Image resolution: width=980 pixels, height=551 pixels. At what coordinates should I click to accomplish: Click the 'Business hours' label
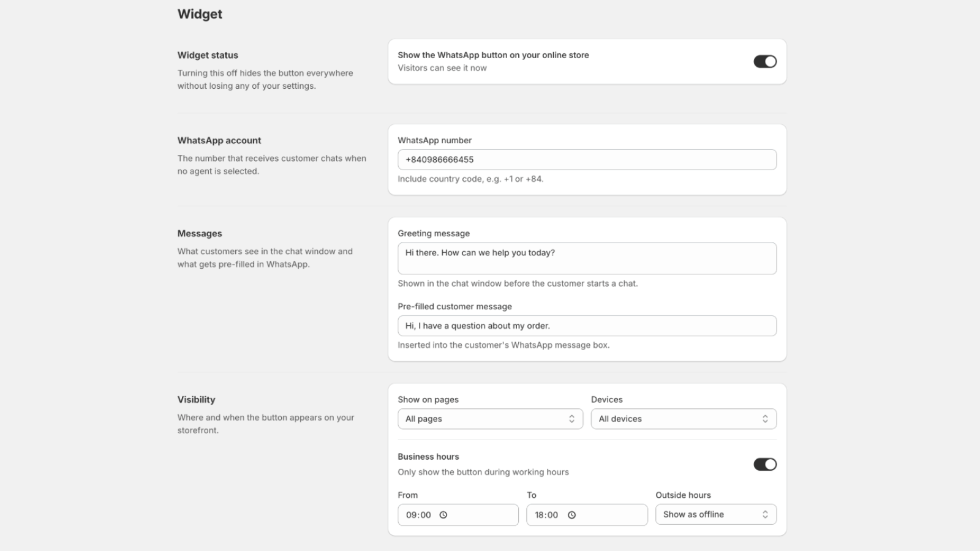pos(428,457)
